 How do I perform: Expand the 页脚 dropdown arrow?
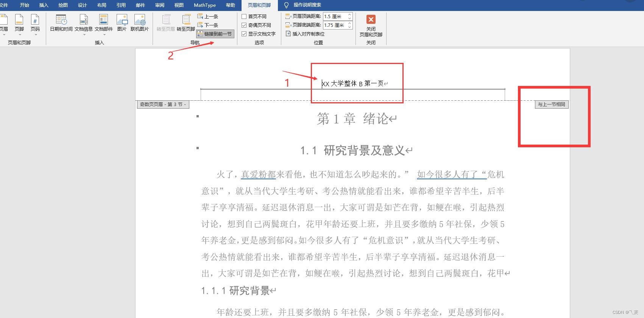pyautogui.click(x=19, y=35)
